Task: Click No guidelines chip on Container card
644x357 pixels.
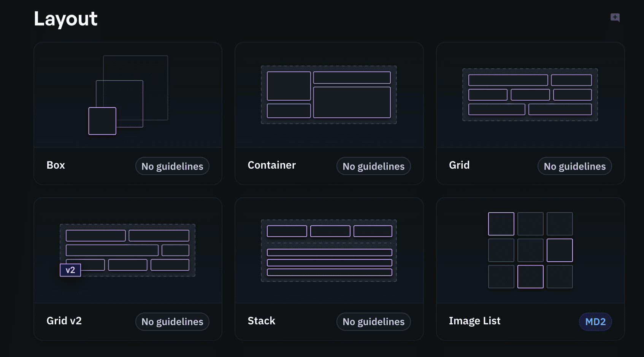Action: coord(374,166)
